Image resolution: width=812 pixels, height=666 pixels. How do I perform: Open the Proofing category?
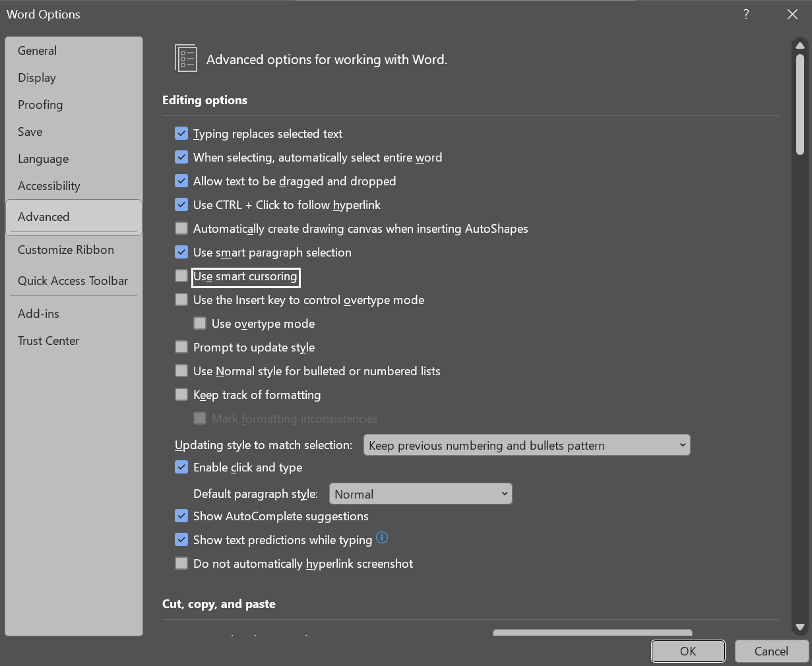[x=40, y=105]
